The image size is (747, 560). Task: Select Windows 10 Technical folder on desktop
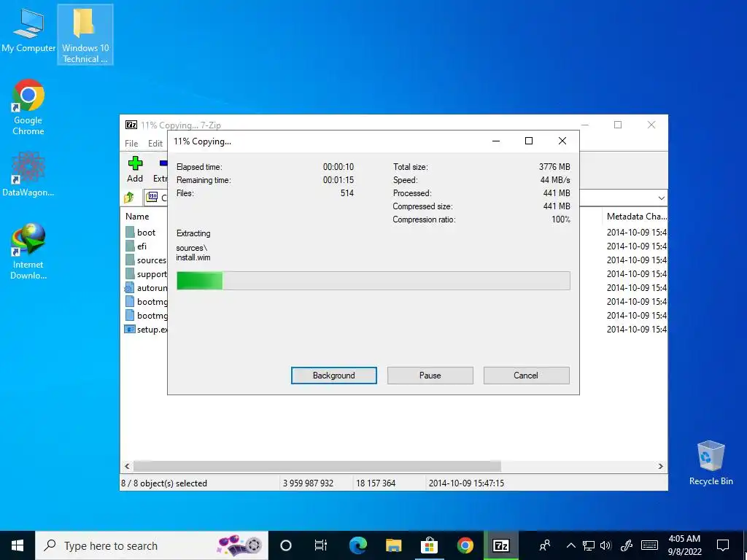[85, 35]
